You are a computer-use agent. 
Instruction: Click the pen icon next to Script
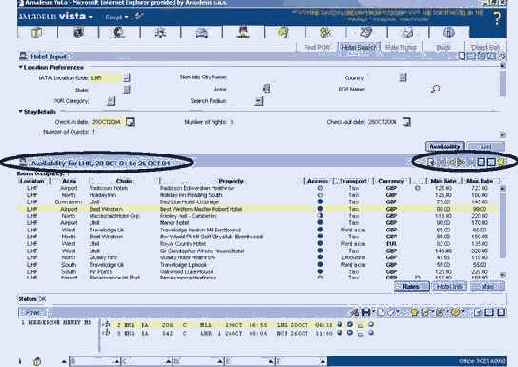click(138, 16)
